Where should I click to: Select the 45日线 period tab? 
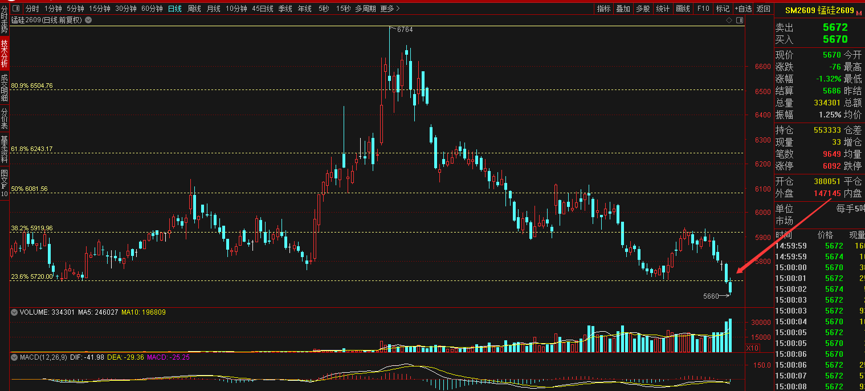tap(263, 8)
